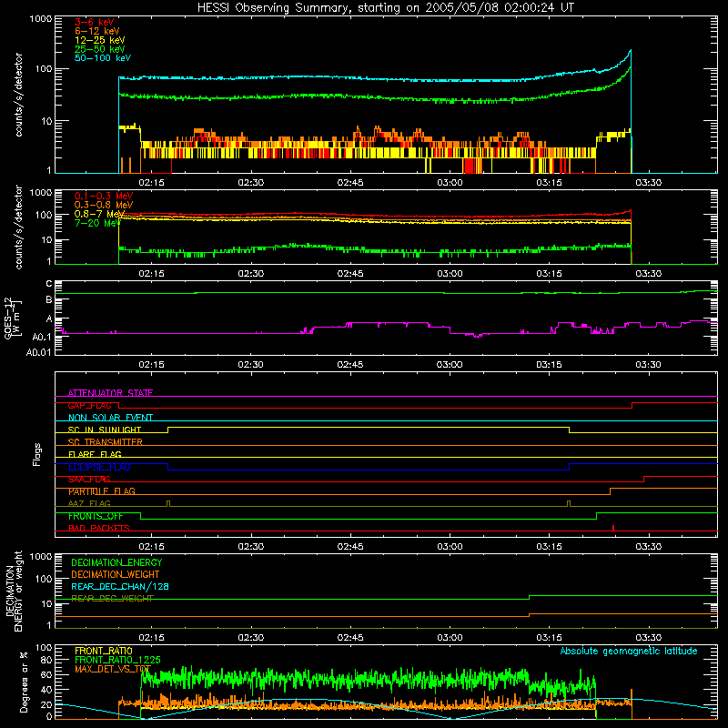Click the 03:30 time label under the decimation panel
728x728 pixels.
click(x=649, y=638)
